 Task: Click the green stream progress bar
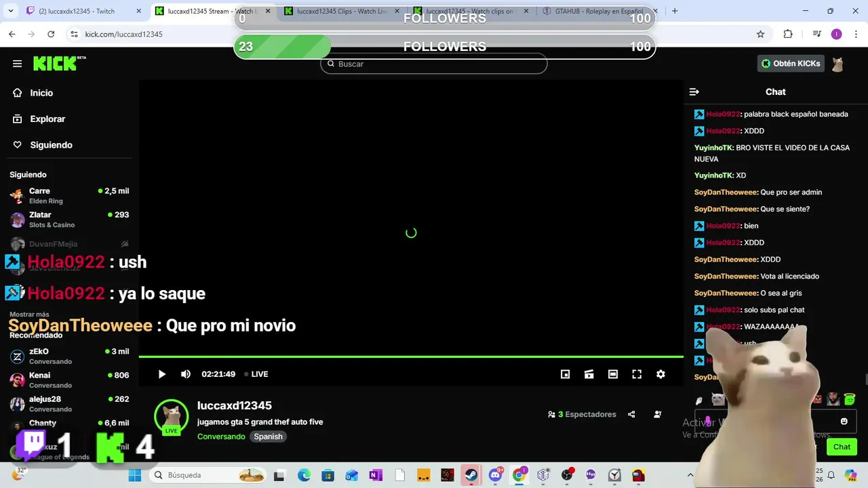click(x=411, y=357)
